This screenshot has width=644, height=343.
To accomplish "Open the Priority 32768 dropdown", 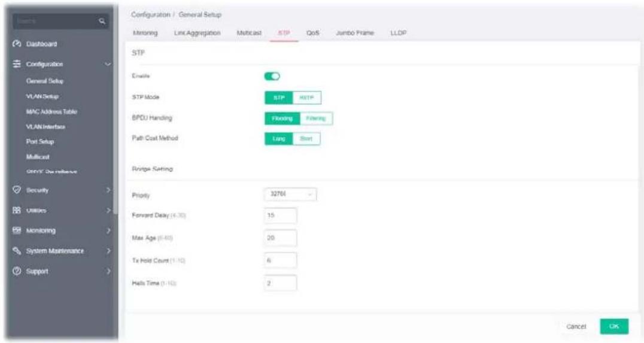I will click(290, 195).
